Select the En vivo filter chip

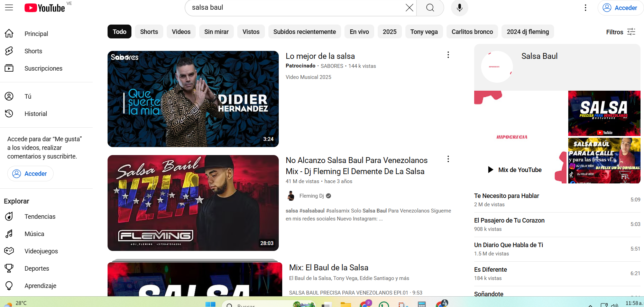click(359, 31)
